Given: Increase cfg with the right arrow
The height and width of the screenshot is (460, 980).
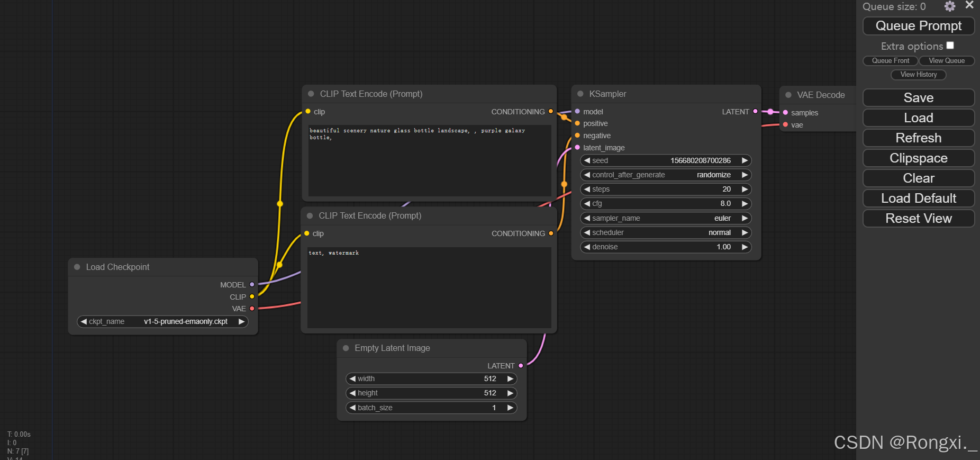Looking at the screenshot, I should [x=745, y=203].
